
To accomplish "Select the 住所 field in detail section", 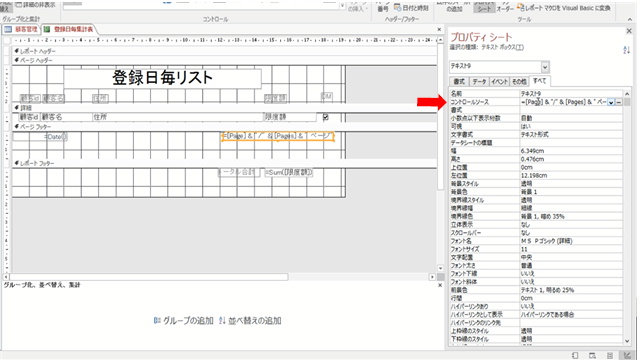I will (x=178, y=117).
